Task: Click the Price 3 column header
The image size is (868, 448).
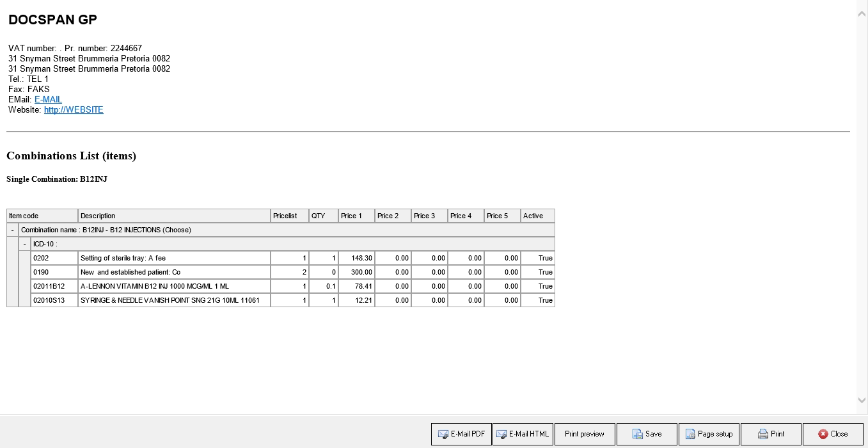Action: tap(430, 216)
